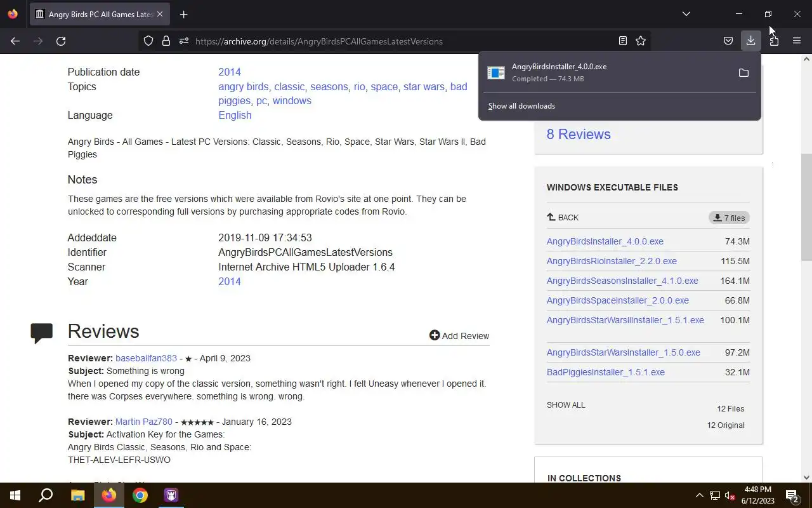Bookmark this page with the star
This screenshot has width=812, height=508.
(641, 41)
